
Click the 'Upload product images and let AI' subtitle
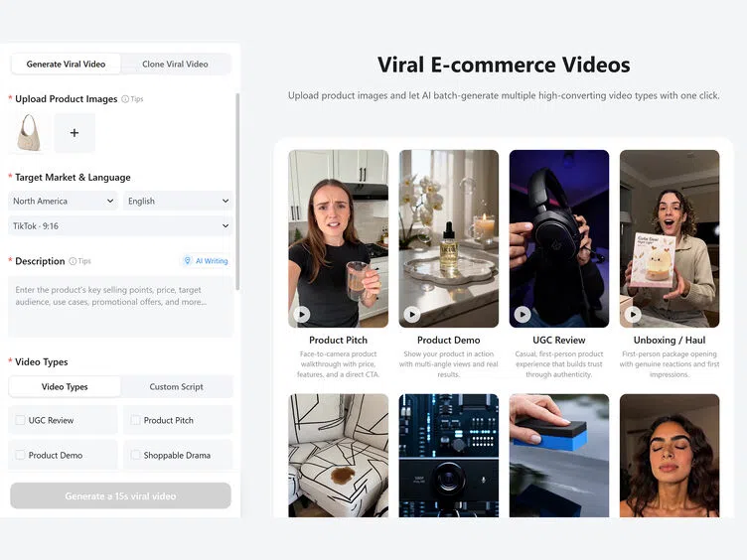tap(504, 95)
